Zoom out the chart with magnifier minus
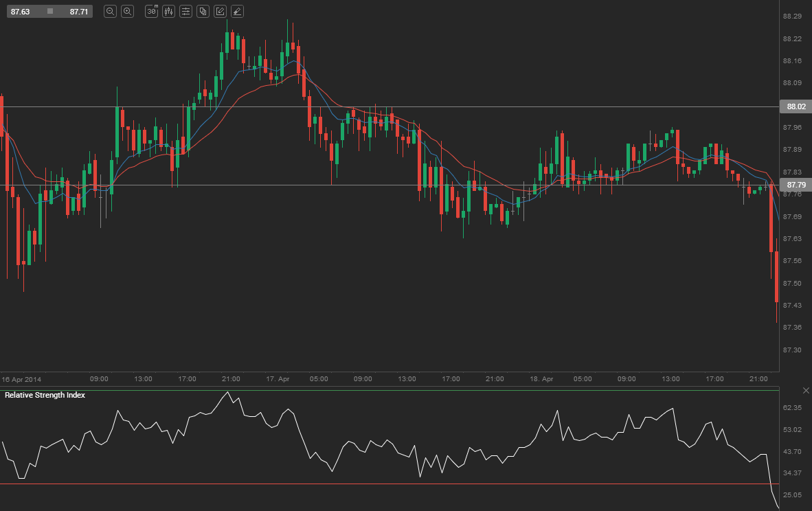The height and width of the screenshot is (511, 812). click(110, 11)
